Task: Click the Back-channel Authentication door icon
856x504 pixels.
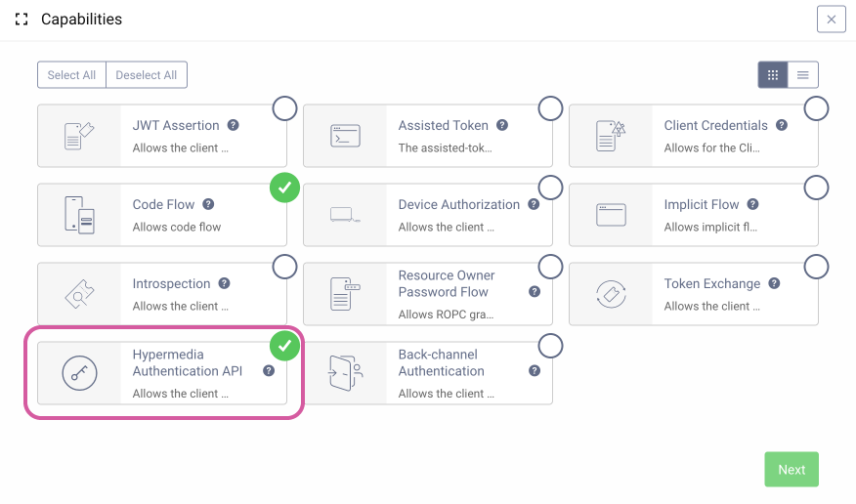Action: [x=345, y=373]
